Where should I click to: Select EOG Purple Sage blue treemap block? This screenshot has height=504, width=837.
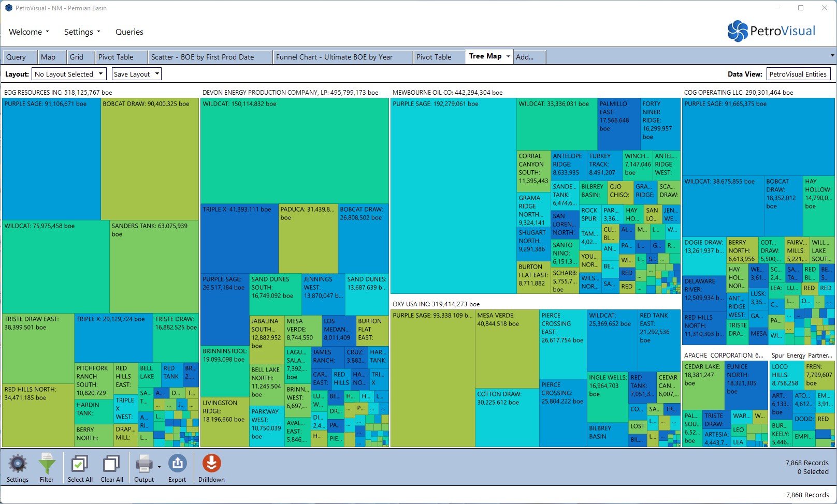(x=51, y=160)
